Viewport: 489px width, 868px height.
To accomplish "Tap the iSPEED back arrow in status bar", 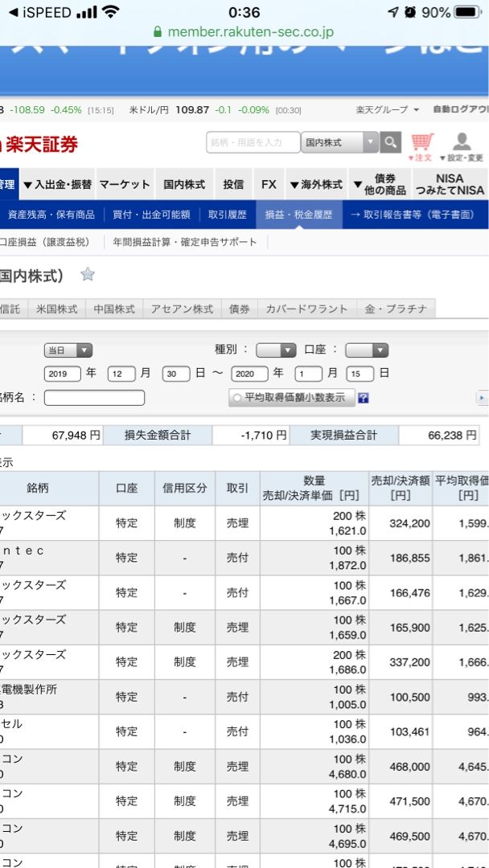I will (12, 12).
